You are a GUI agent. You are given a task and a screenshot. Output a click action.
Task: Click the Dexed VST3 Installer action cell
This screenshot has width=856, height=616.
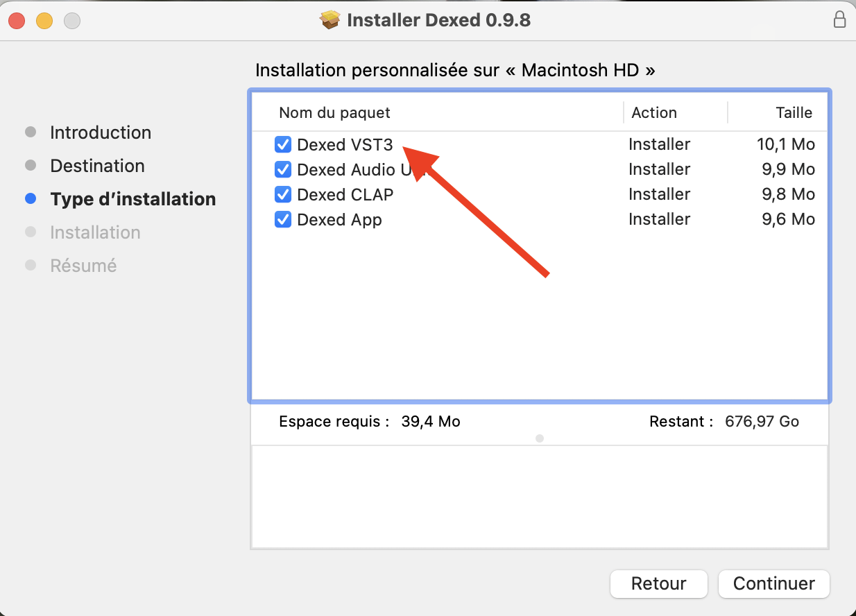click(x=659, y=145)
